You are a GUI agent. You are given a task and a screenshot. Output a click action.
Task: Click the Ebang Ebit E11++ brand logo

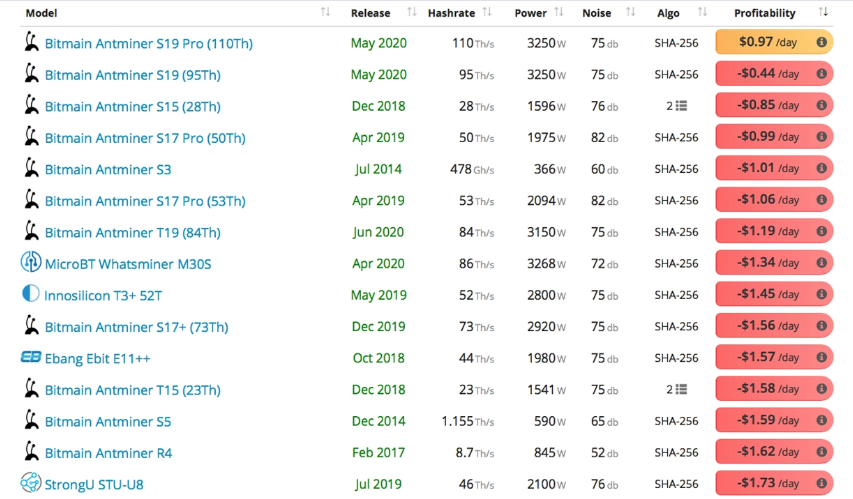[x=31, y=358]
